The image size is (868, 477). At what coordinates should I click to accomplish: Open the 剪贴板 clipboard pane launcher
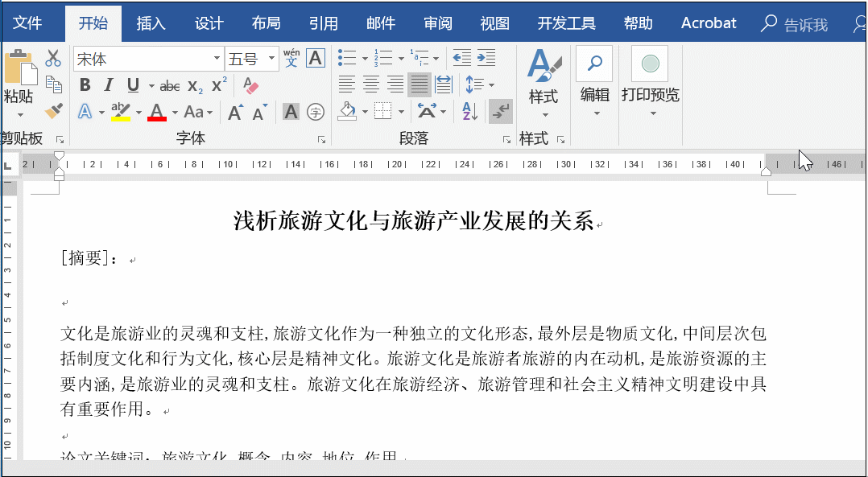pyautogui.click(x=60, y=140)
